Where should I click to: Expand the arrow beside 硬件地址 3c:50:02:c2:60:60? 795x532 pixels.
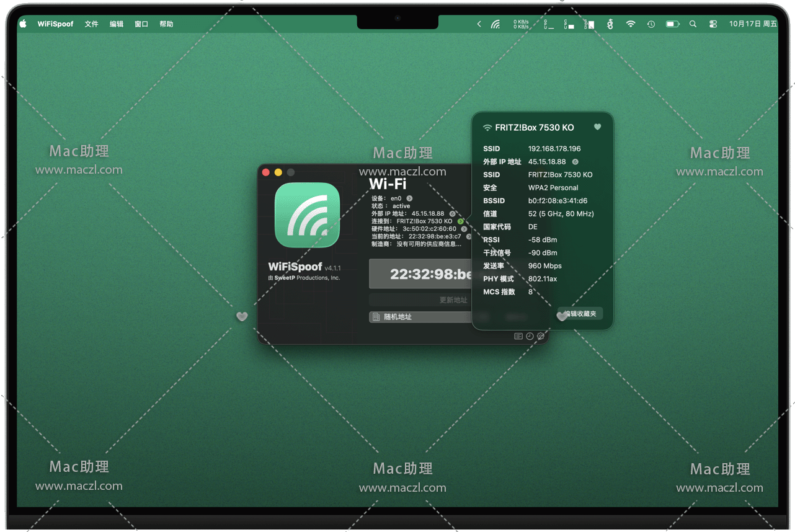click(464, 229)
